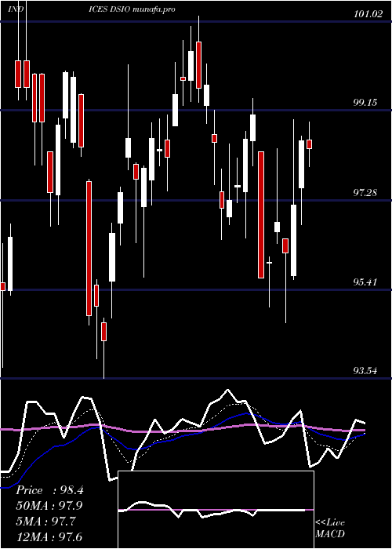This screenshot has height=549, width=392.
Task: Click the last red candlestick on the right
Action: click(x=309, y=144)
